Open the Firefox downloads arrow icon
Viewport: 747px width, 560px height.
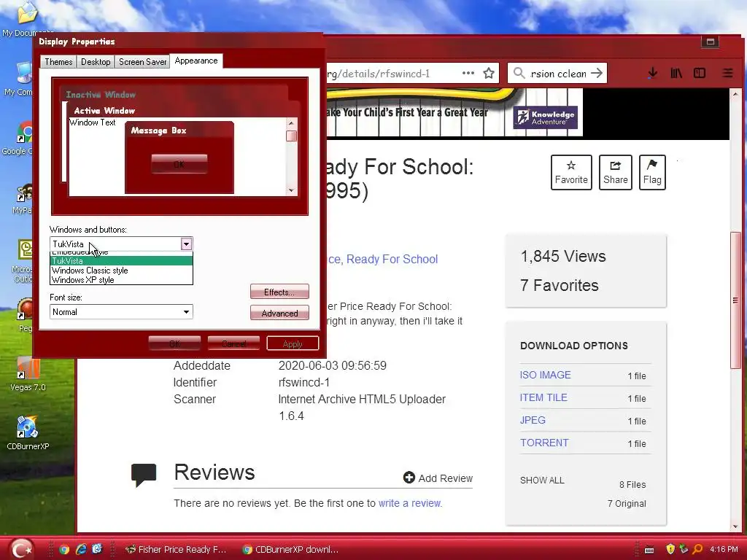[x=653, y=74]
